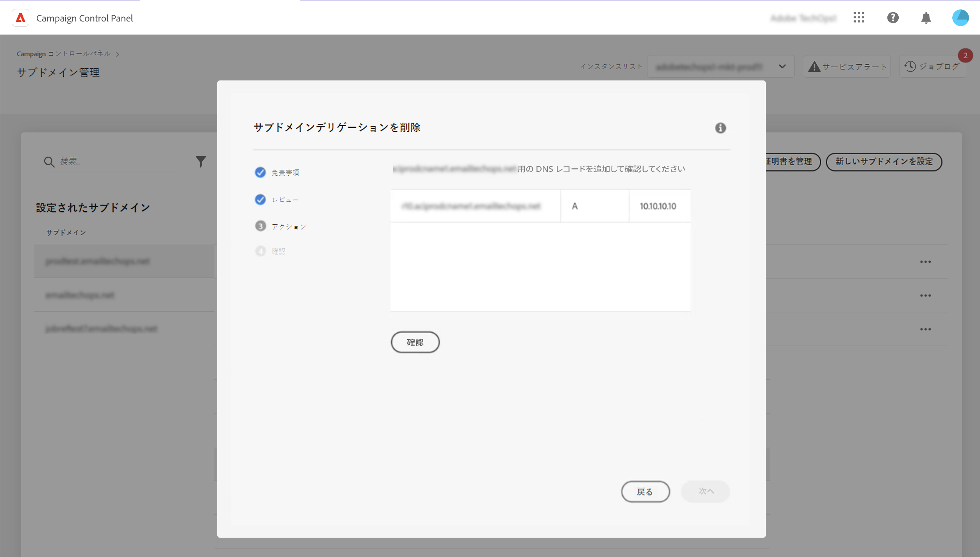Click the 新しいサブドメインを設定 button
The width and height of the screenshot is (980, 557).
coord(883,162)
